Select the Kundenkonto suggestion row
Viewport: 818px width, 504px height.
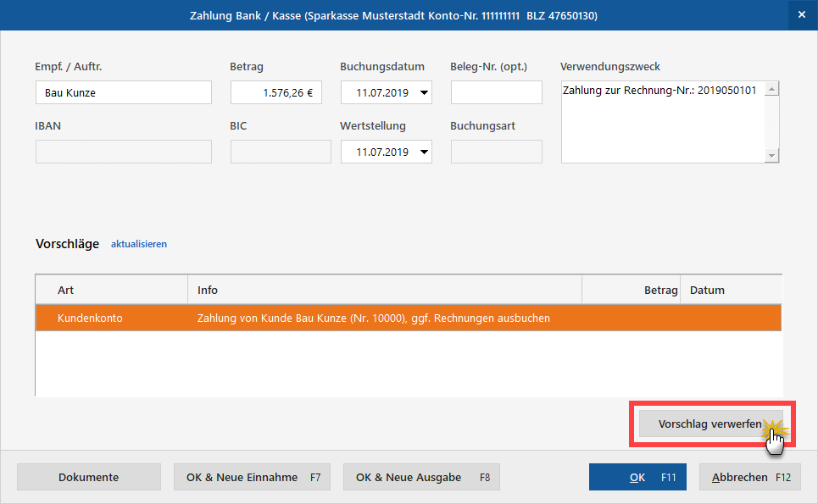click(407, 318)
